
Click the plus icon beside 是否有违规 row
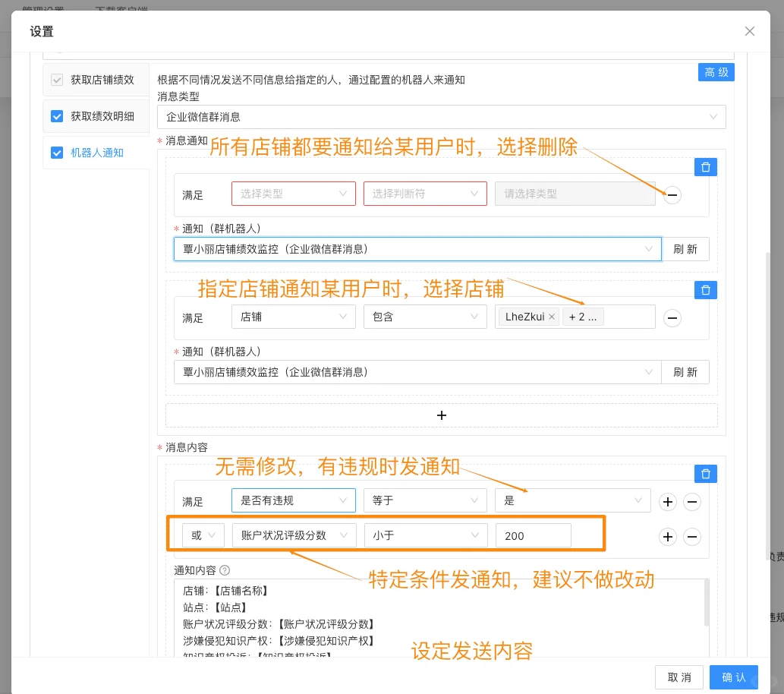click(x=667, y=502)
